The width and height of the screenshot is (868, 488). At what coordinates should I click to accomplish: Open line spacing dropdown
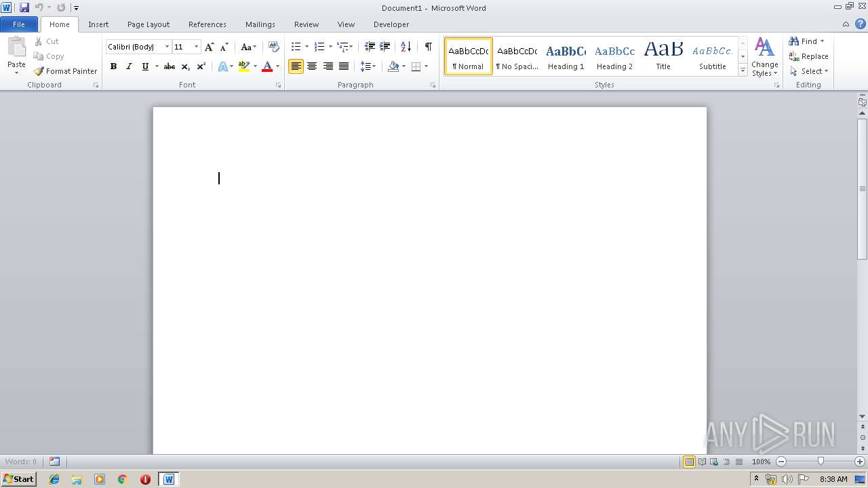click(368, 66)
